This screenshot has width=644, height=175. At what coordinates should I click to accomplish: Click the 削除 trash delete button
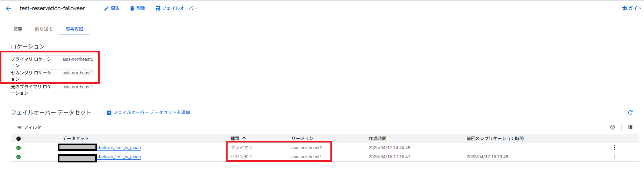click(x=137, y=8)
